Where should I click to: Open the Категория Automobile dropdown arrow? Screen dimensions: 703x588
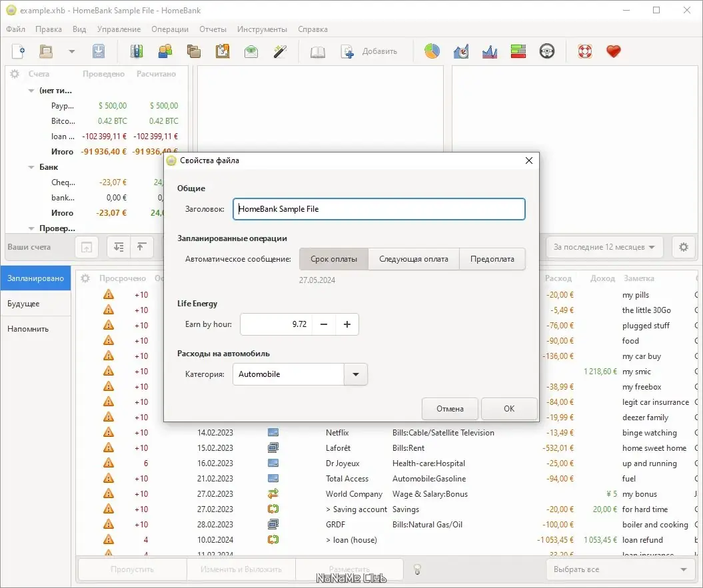coord(356,374)
